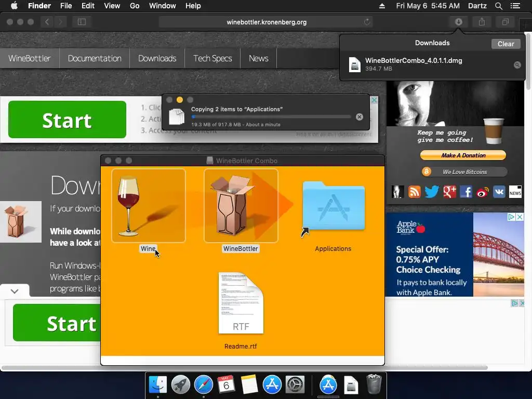Click the WineBottler box thumbnail on webpage

[x=21, y=222]
